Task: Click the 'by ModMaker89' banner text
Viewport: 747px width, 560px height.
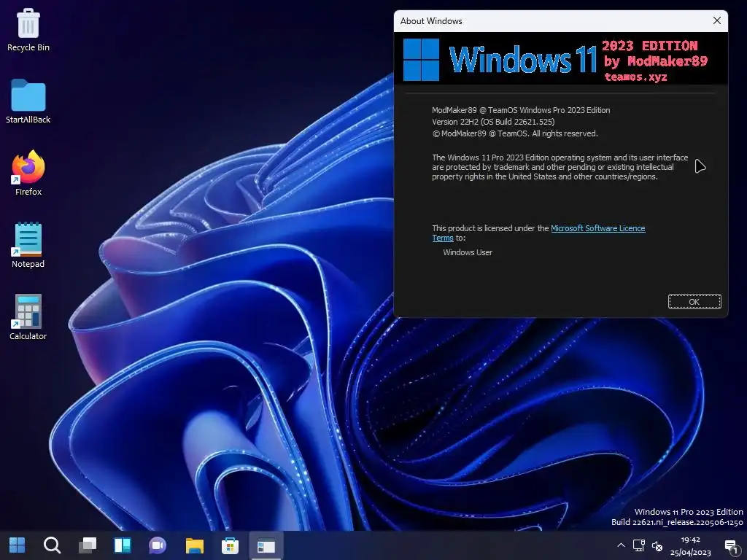Action: [656, 61]
